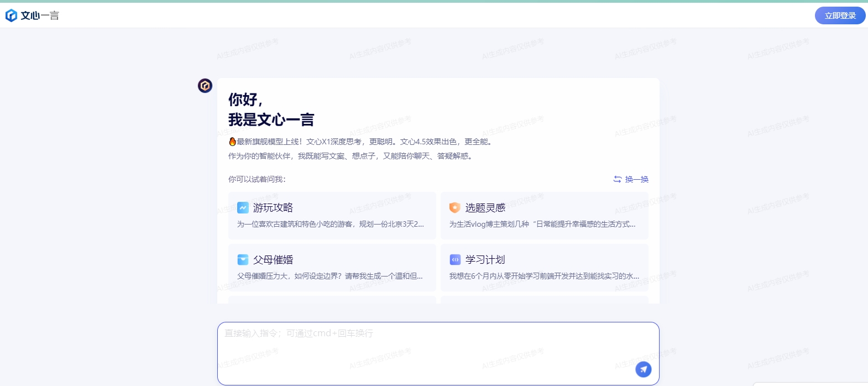This screenshot has width=868, height=386.
Task: Open the 游玩攻略 suggestion card
Action: click(x=332, y=216)
